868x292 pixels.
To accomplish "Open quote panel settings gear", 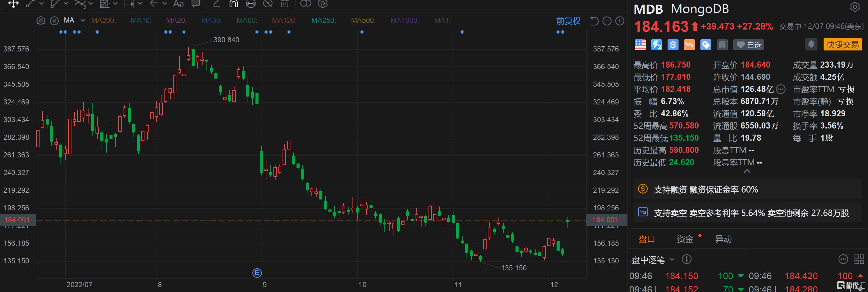I will 855,7.
